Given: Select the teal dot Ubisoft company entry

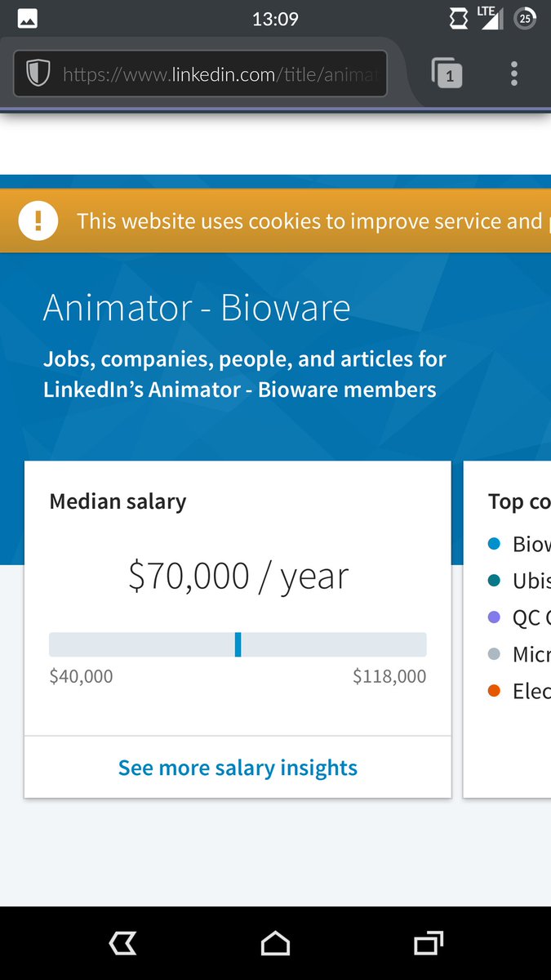Looking at the screenshot, I should 519,581.
